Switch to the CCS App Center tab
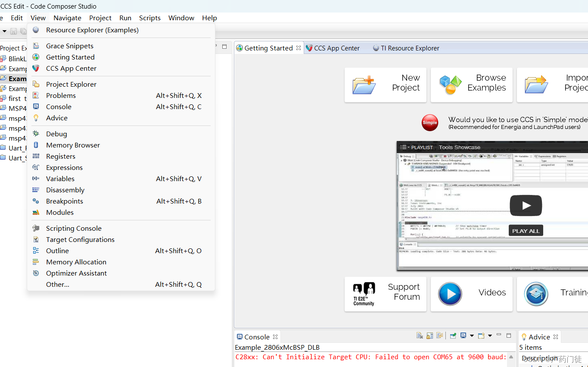Image resolution: width=588 pixels, height=367 pixels. pyautogui.click(x=337, y=48)
